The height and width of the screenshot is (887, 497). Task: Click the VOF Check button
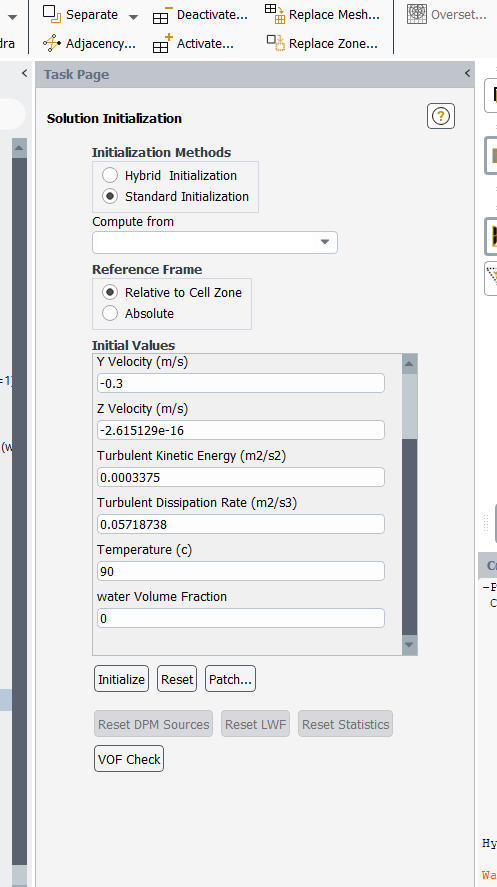coord(129,759)
